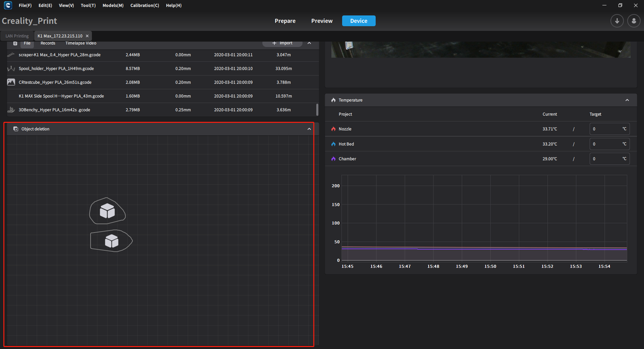Collapse the Object deletion panel

[309, 129]
